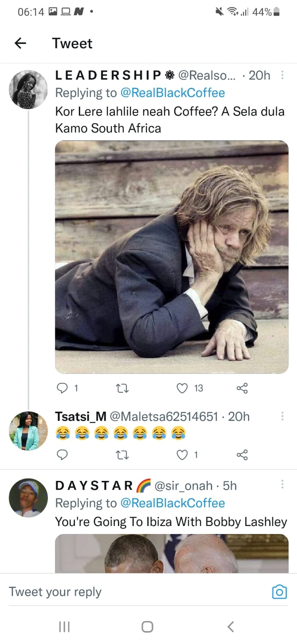The height and width of the screenshot is (644, 297).
Task: Open more options on Tsatsi_M tweet
Action: (283, 416)
